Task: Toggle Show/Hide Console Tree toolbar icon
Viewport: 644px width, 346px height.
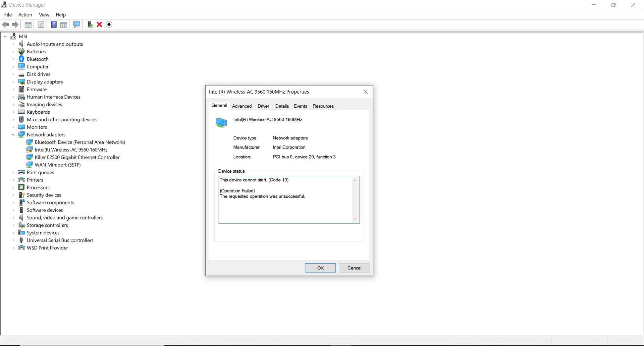Action: [28, 24]
